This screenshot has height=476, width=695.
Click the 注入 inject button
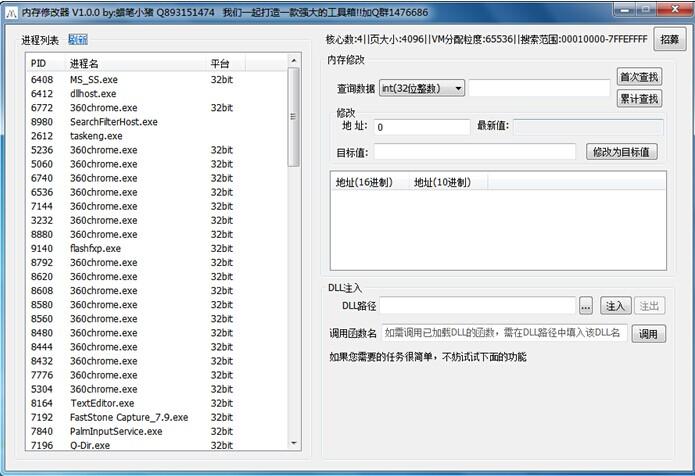click(615, 306)
